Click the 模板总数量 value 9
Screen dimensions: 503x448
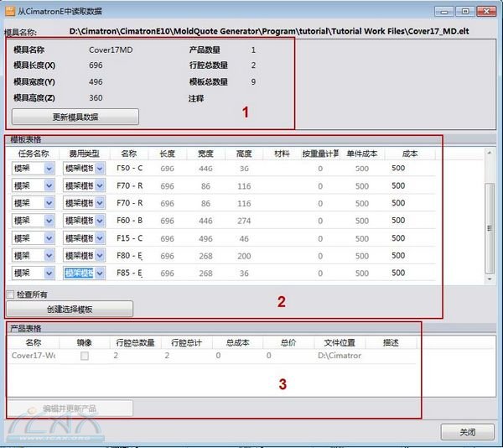253,82
